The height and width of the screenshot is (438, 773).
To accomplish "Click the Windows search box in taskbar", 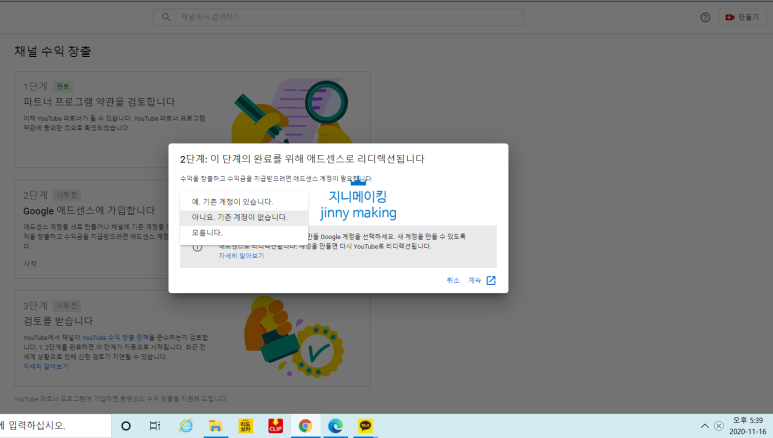I will tap(55, 426).
